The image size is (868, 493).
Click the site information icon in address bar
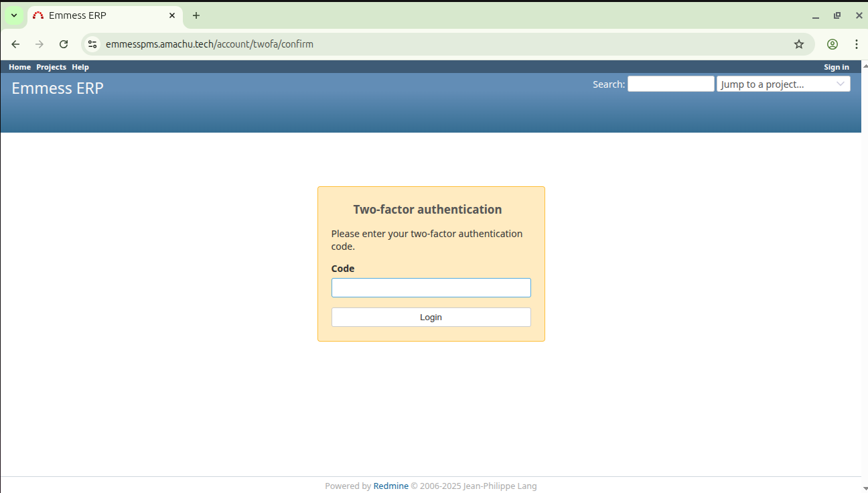coord(93,44)
